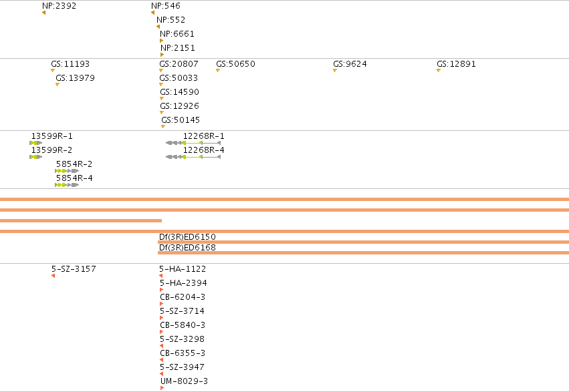
Task: Click the triangle marker under NP:2392
Action: 44,13
